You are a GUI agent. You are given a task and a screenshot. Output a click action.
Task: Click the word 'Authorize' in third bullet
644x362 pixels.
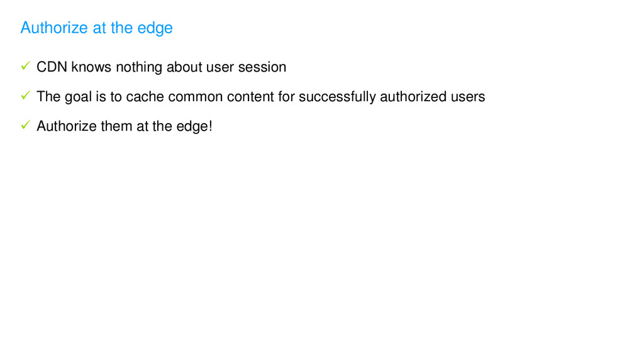click(x=67, y=126)
